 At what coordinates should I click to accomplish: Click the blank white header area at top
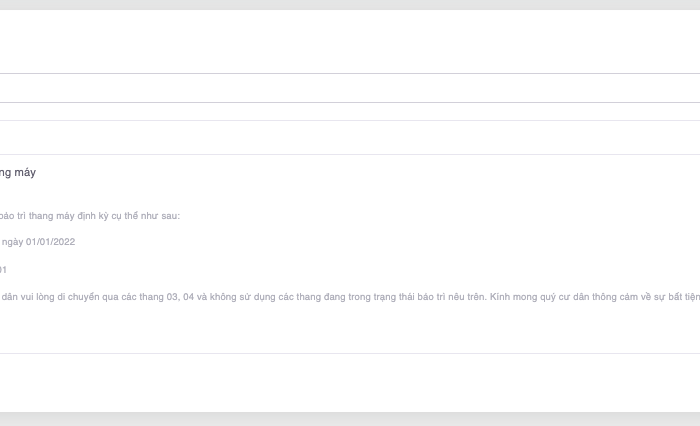[350, 42]
